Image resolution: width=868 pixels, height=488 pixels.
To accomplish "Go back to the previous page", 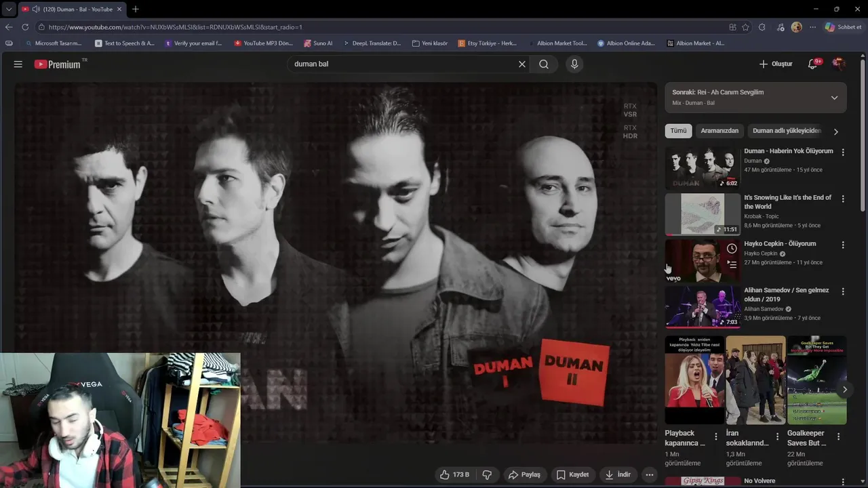I will pos(9,27).
